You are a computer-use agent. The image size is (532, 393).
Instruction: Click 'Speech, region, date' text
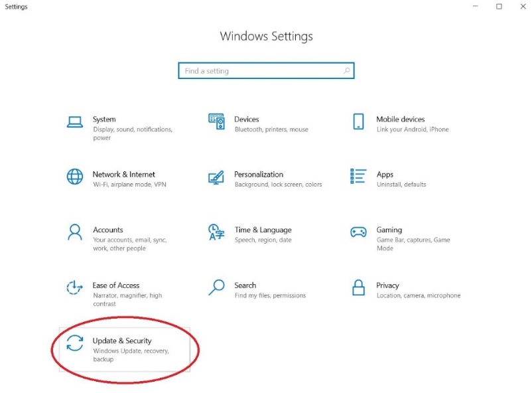(x=263, y=240)
